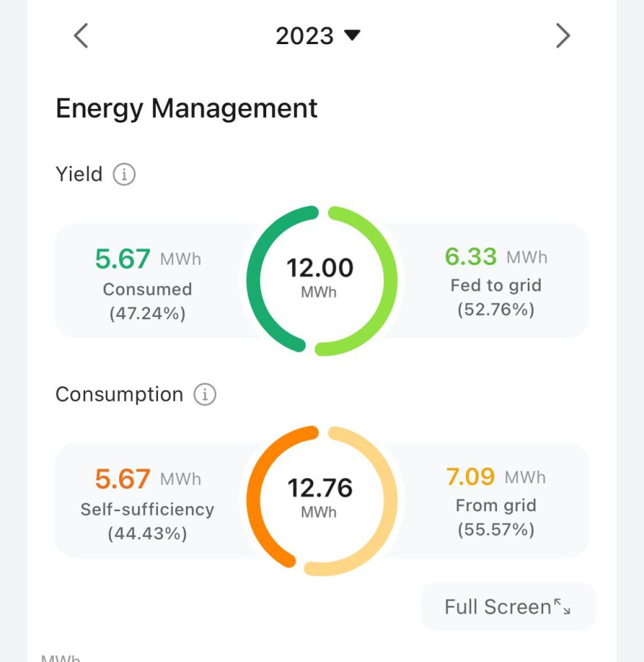Viewport: 644px width, 662px height.
Task: Open the Yield info icon
Action: click(124, 174)
